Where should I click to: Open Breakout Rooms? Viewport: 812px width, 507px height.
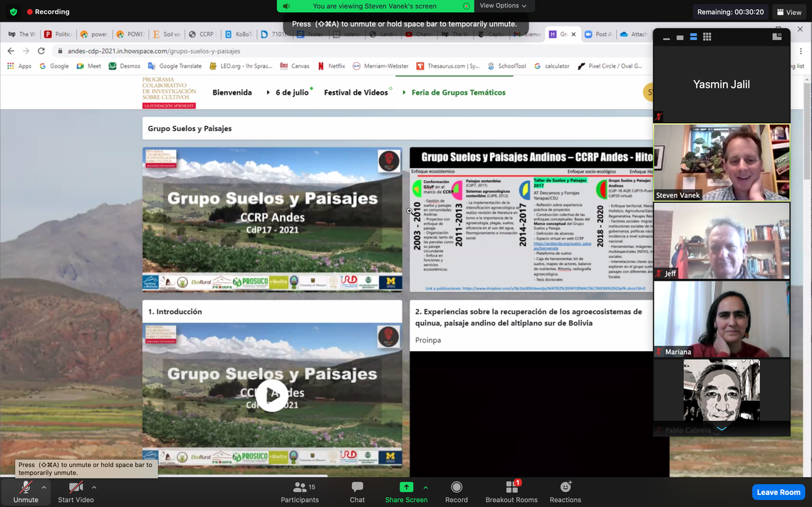coord(511,491)
